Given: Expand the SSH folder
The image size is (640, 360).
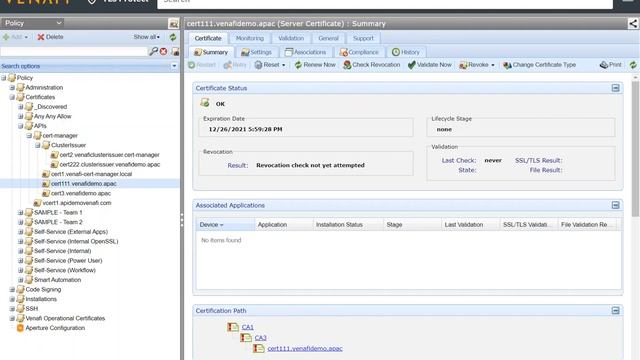Looking at the screenshot, I should (x=12, y=309).
